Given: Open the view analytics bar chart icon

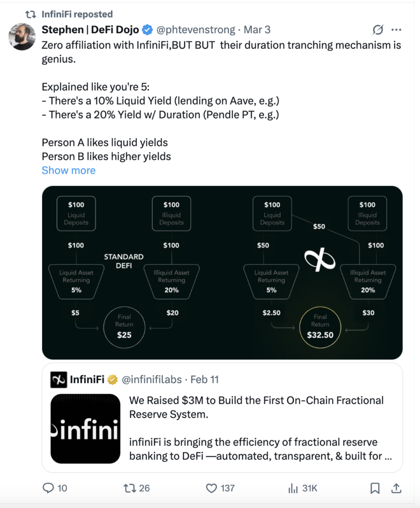Looking at the screenshot, I should point(293,488).
